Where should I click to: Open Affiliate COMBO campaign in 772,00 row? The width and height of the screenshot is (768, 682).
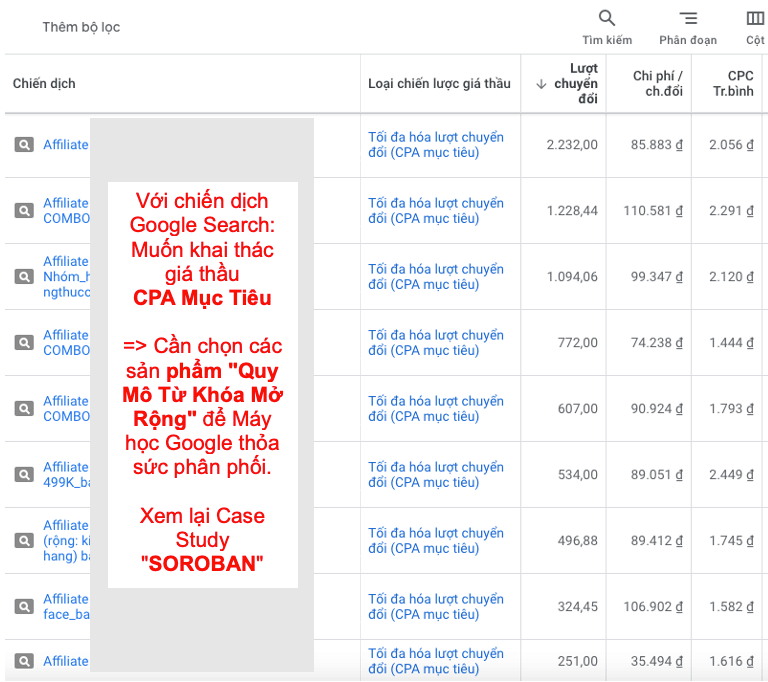click(x=66, y=342)
